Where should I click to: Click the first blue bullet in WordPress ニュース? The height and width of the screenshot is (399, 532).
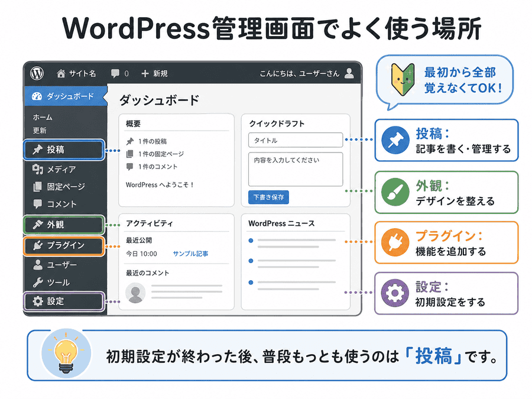tap(251, 241)
